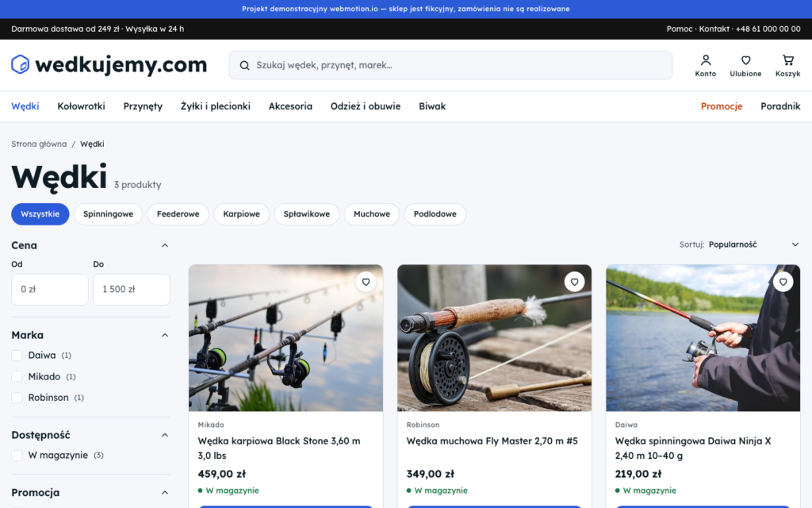Open the Wędki menu item
812x508 pixels.
(x=25, y=106)
